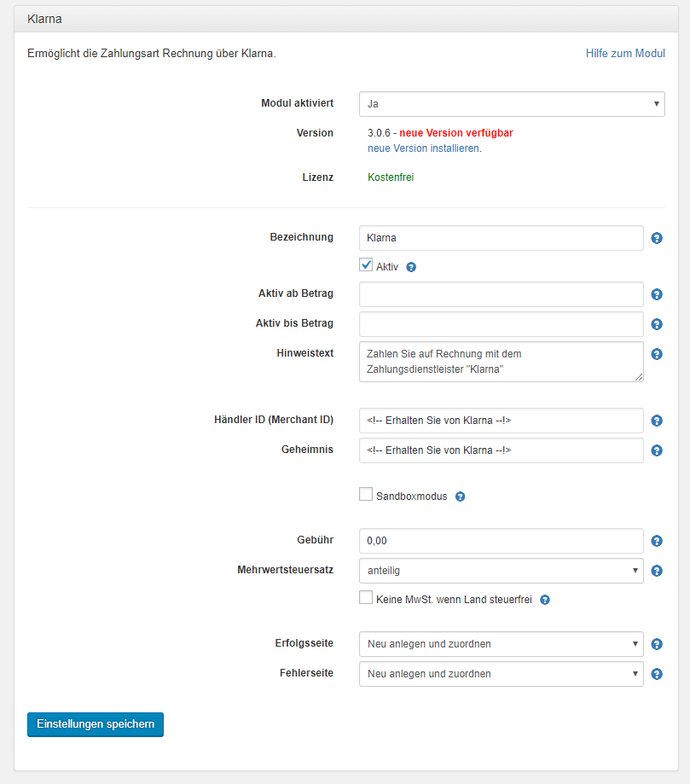View help for Sandboxmodus option

click(460, 496)
